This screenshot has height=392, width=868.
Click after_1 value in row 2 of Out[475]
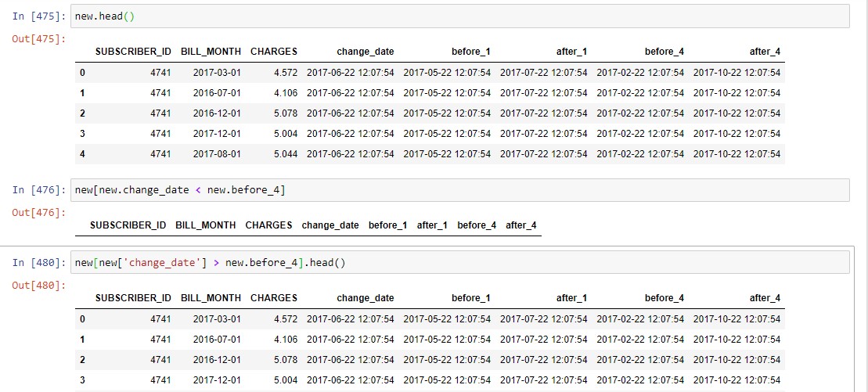(x=544, y=113)
